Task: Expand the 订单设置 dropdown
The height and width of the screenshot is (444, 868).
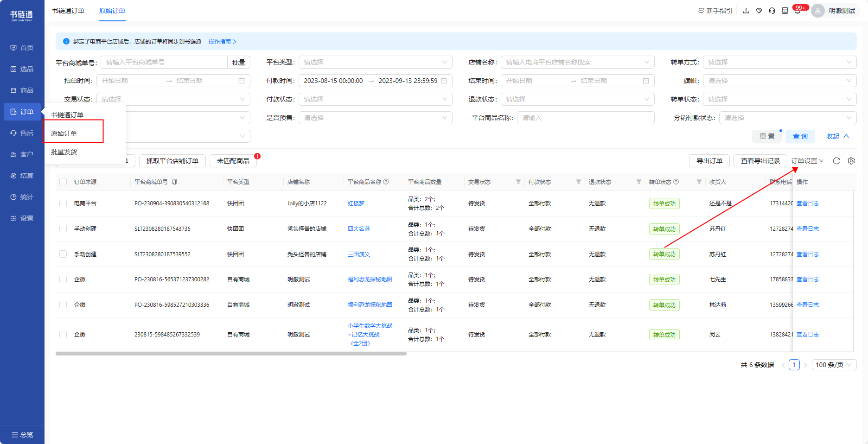Action: [x=807, y=161]
